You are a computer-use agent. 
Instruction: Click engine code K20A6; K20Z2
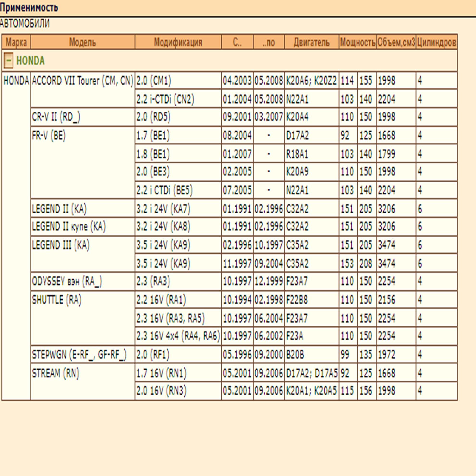[311, 81]
